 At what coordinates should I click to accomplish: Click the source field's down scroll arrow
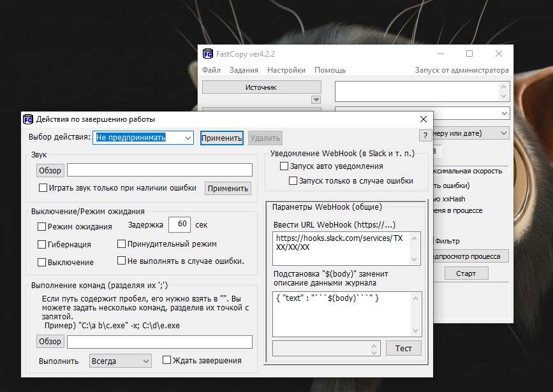(x=504, y=96)
